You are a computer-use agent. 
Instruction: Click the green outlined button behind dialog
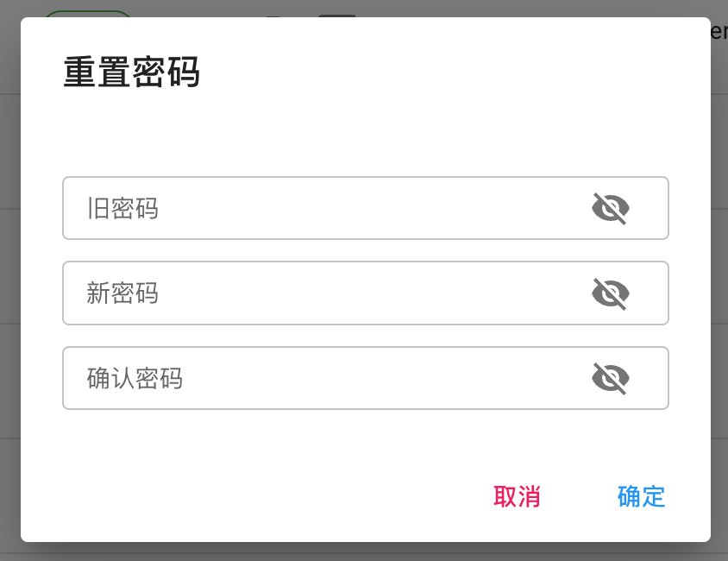click(x=88, y=14)
